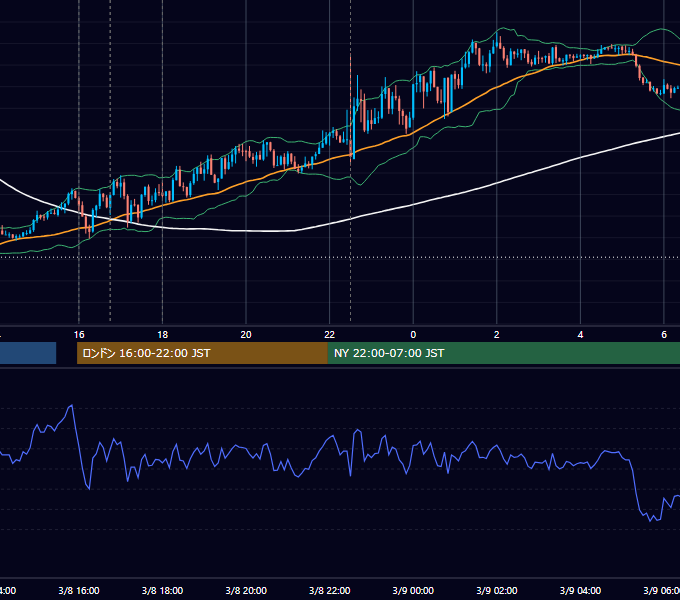The image size is (680, 600).
Task: Click the NY 22:00-07:00 JST session bar
Action: coord(503,353)
